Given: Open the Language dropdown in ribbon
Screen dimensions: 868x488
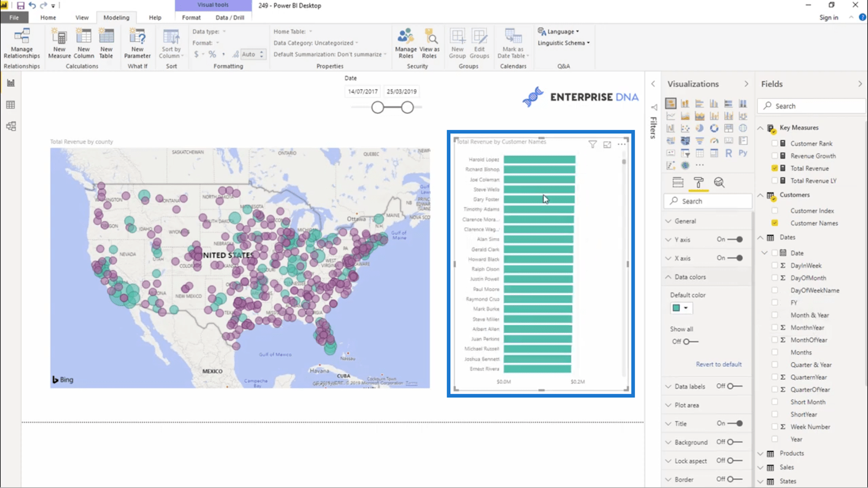Looking at the screenshot, I should point(559,31).
